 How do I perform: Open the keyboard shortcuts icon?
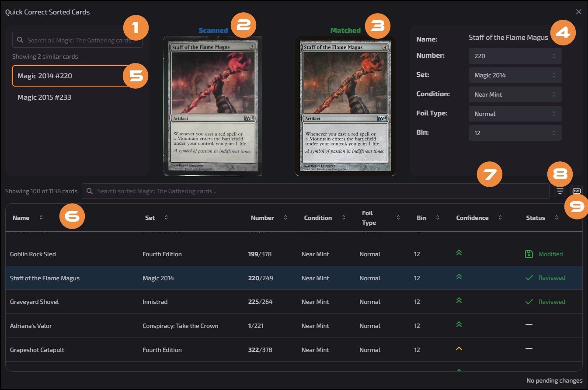(x=577, y=191)
